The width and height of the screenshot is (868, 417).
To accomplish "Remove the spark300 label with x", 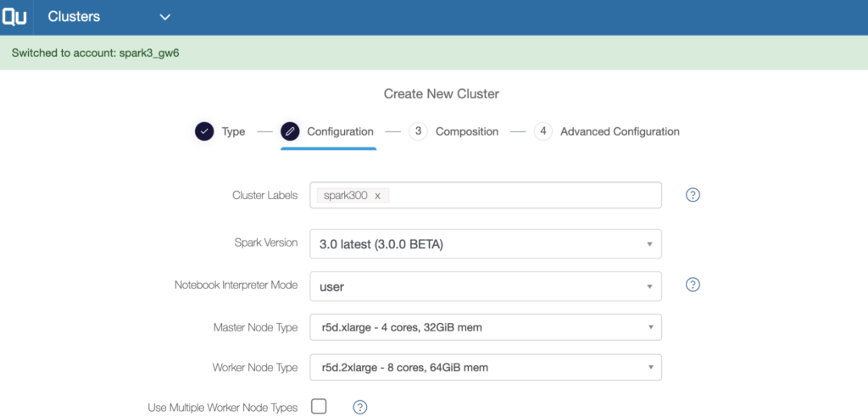I will [377, 196].
